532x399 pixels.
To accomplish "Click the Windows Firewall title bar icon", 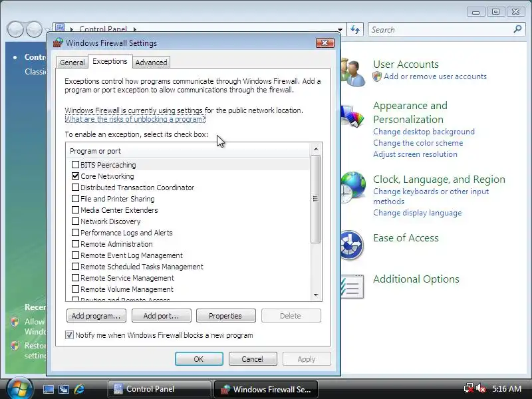I will click(x=58, y=43).
